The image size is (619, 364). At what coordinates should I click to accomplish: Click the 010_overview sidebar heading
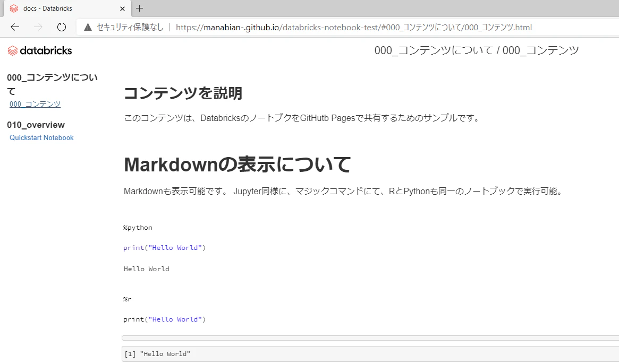coord(36,125)
